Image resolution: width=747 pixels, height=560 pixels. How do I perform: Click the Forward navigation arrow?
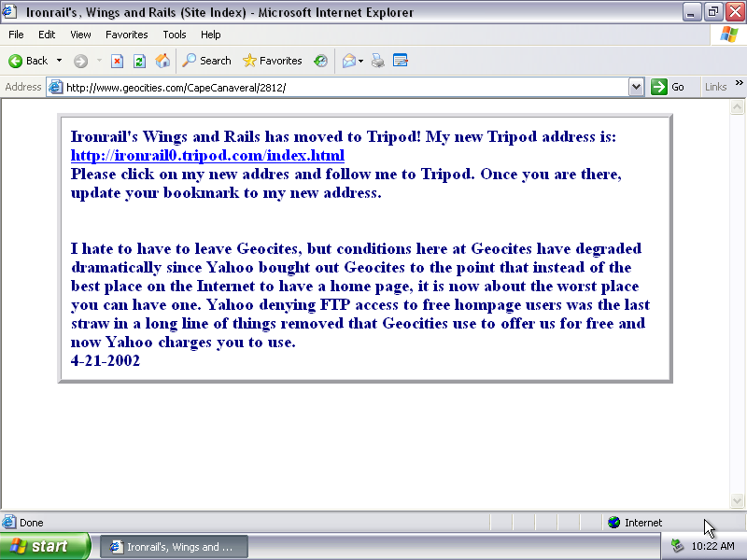pos(80,61)
